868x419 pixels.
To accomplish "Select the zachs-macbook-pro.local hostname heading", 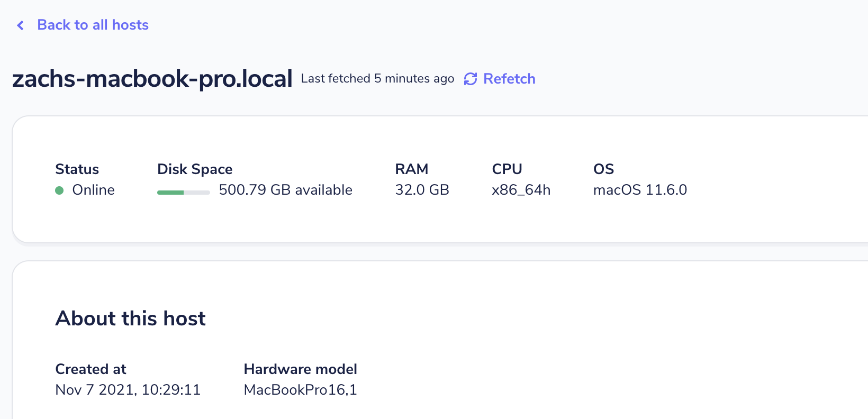I will [152, 79].
